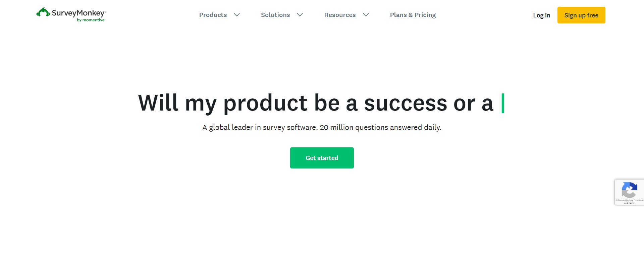Select the green monkey head icon in the logo
This screenshot has height=278, width=644.
(x=43, y=13)
